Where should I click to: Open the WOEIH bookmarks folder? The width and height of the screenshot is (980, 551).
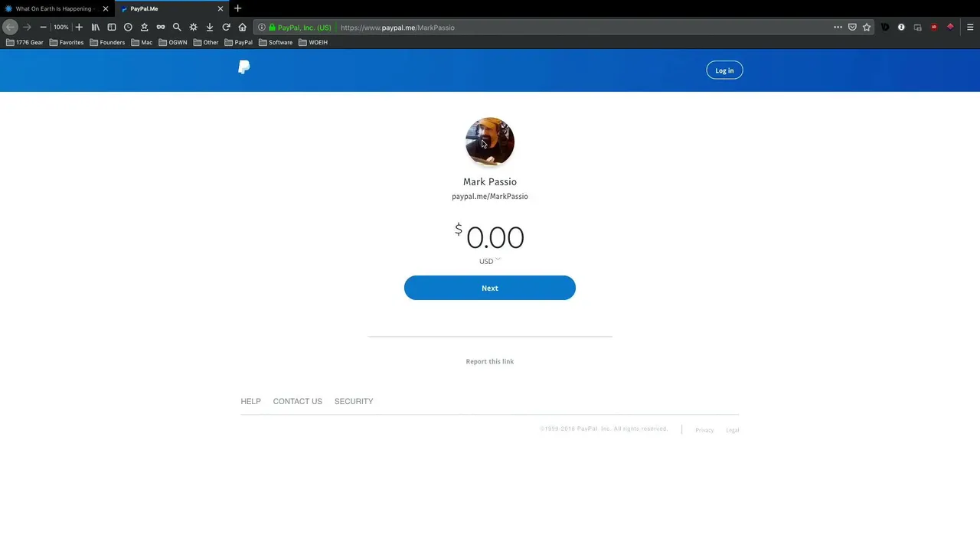313,42
